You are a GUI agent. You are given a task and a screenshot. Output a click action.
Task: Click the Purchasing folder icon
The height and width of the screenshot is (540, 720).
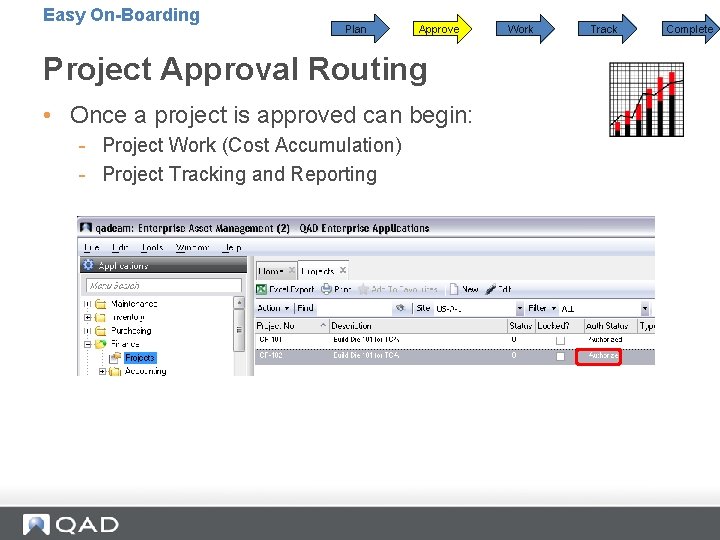point(100,331)
